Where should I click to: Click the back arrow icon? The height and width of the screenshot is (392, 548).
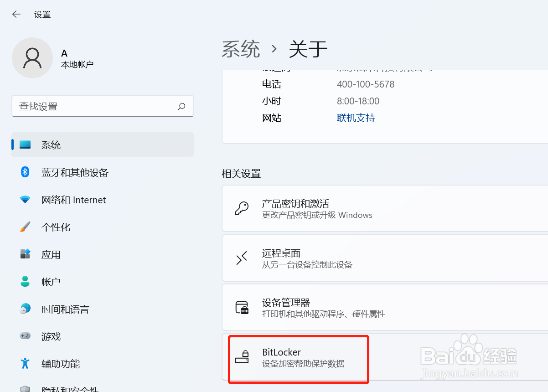pyautogui.click(x=16, y=14)
